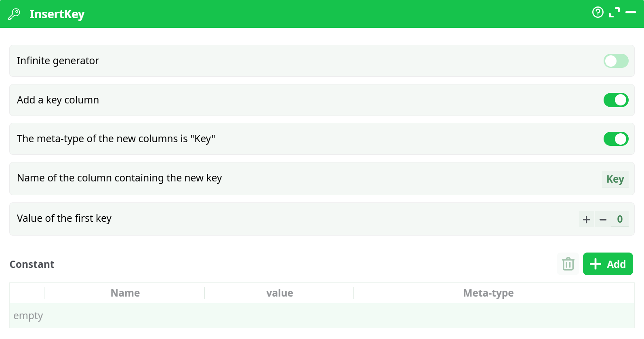Enable the Infinite generator switch
The image size is (644, 339).
[616, 61]
